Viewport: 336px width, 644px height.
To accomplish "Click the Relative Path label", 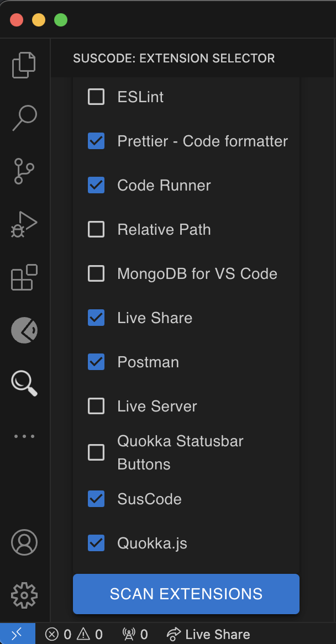I will click(x=164, y=229).
